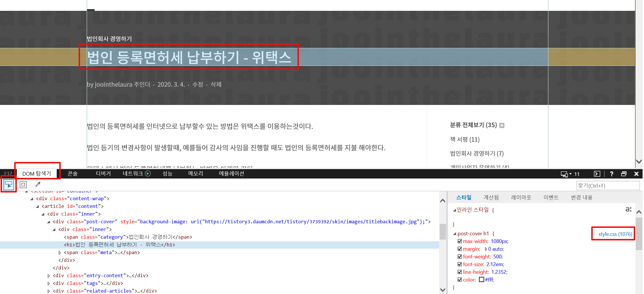Open the 콘솔 tab

(x=72, y=173)
